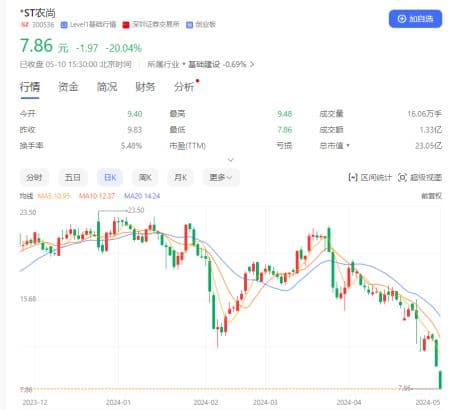This screenshot has height=410, width=454.
Task: Click the 7.86 low price marker on chart
Action: coord(404,388)
